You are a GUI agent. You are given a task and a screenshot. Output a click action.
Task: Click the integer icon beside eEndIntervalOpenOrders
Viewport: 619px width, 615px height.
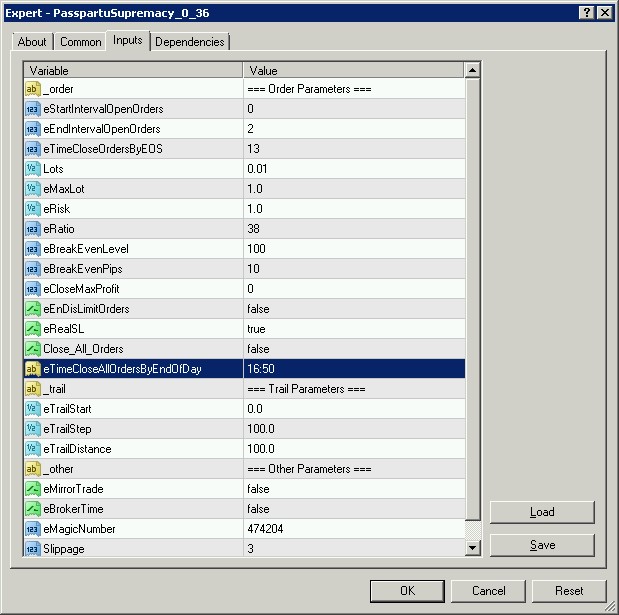33,129
